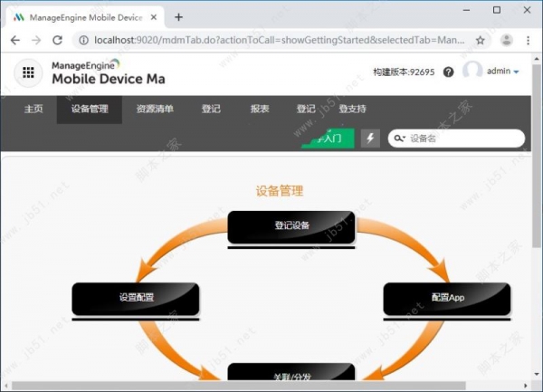Open search type dropdown arrow
The height and width of the screenshot is (392, 543).
tap(404, 139)
